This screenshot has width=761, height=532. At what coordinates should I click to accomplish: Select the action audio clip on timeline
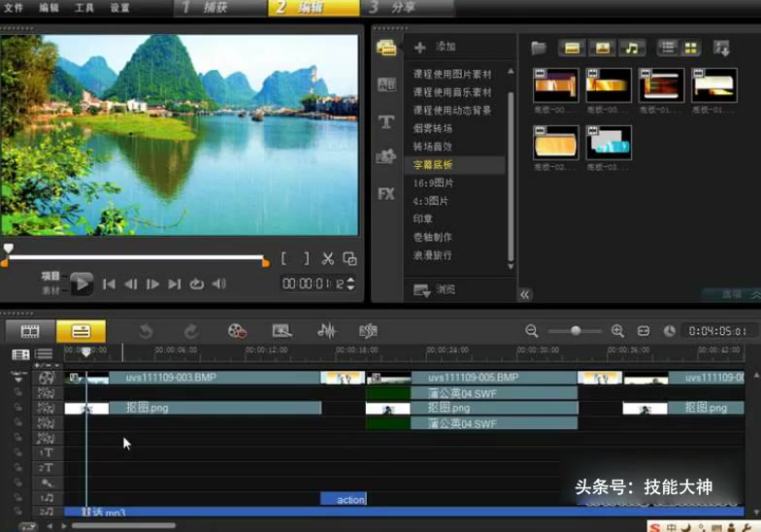[x=344, y=499]
